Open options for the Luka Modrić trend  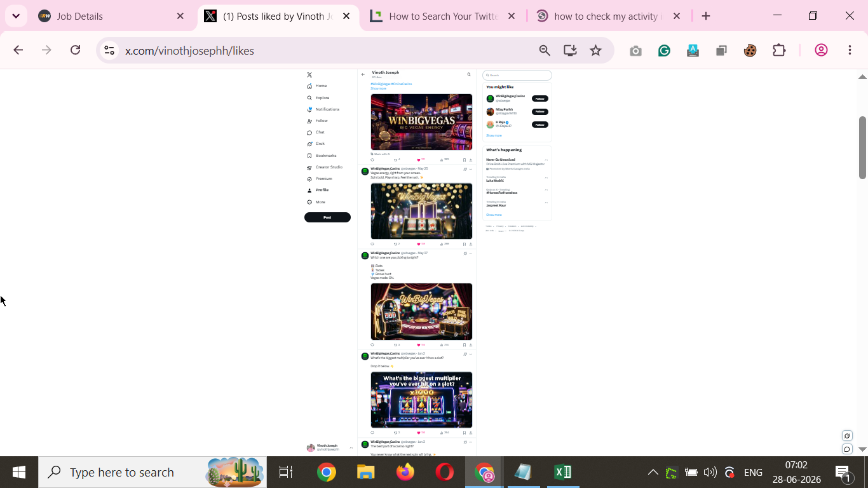click(546, 178)
